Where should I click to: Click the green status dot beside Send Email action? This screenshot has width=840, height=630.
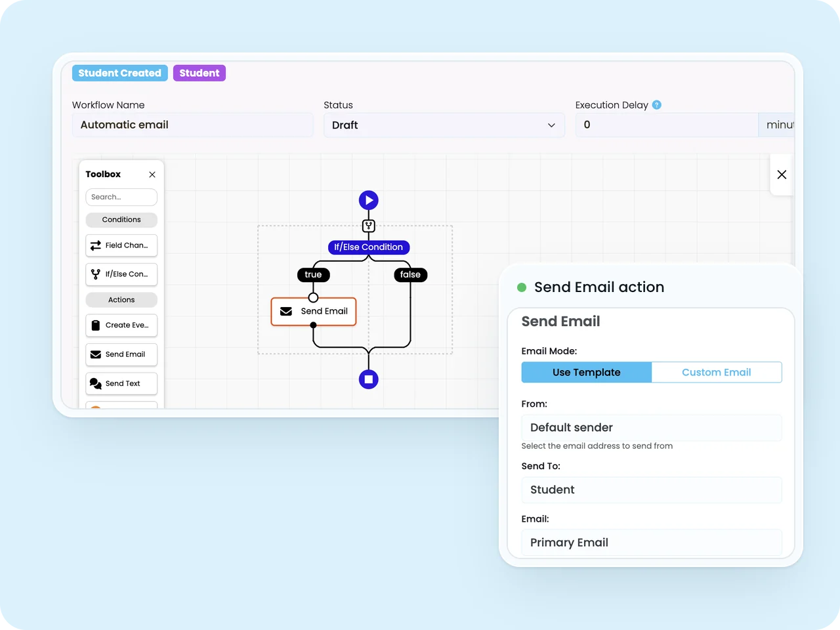point(522,287)
